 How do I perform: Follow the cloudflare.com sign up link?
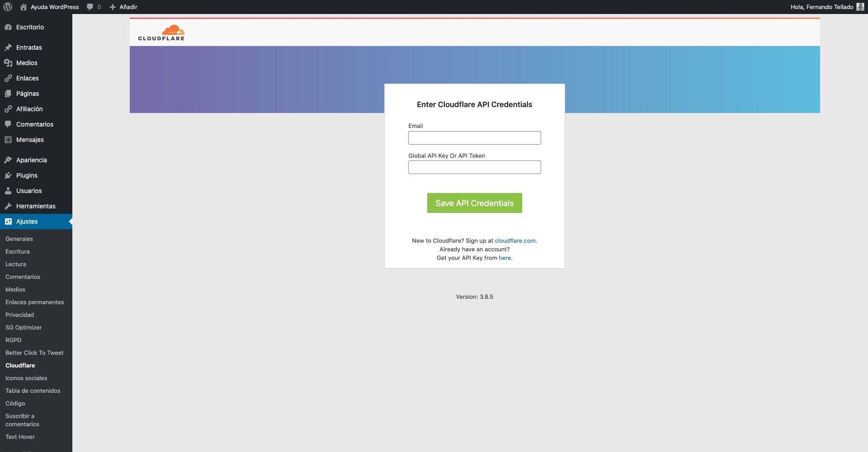515,240
